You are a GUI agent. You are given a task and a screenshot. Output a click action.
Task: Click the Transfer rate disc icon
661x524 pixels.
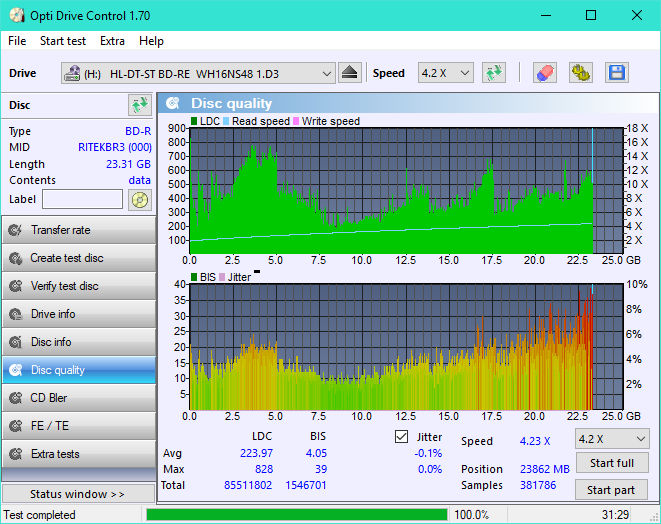(x=16, y=230)
